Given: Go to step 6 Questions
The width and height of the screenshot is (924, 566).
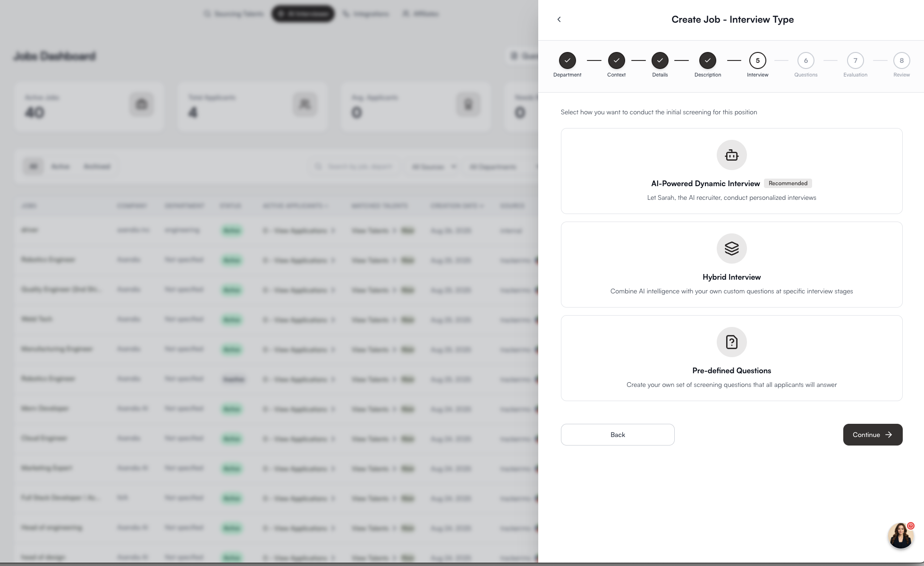Looking at the screenshot, I should pos(805,60).
